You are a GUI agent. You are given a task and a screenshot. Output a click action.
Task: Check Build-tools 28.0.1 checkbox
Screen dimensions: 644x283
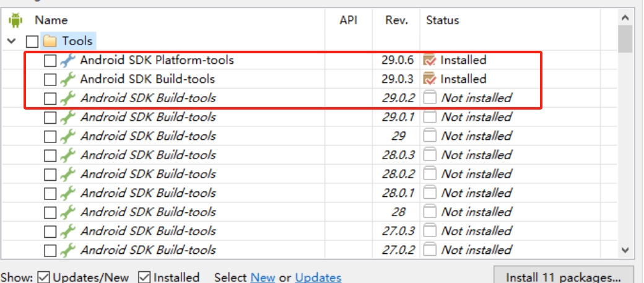point(50,193)
